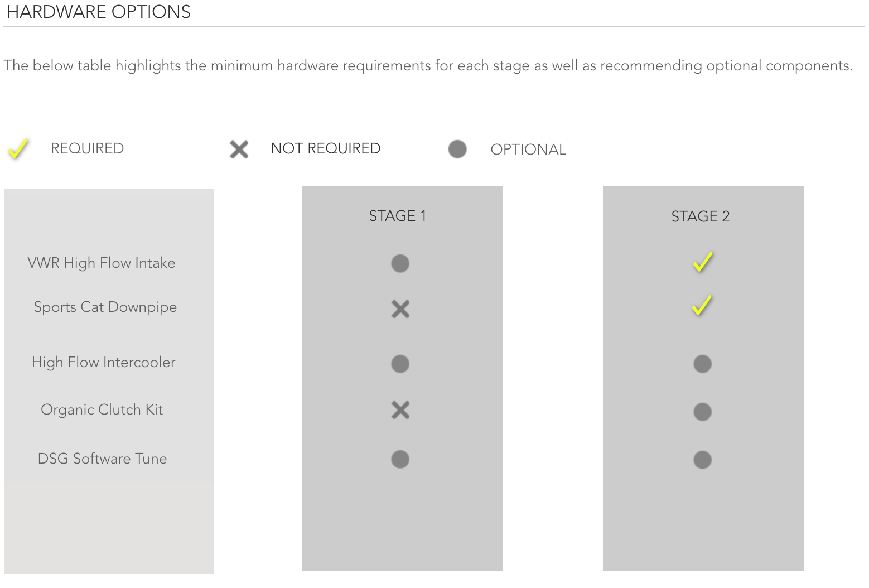Image resolution: width=869 pixels, height=588 pixels.
Task: Click the HARDWARE OPTIONS heading
Action: coord(99,12)
